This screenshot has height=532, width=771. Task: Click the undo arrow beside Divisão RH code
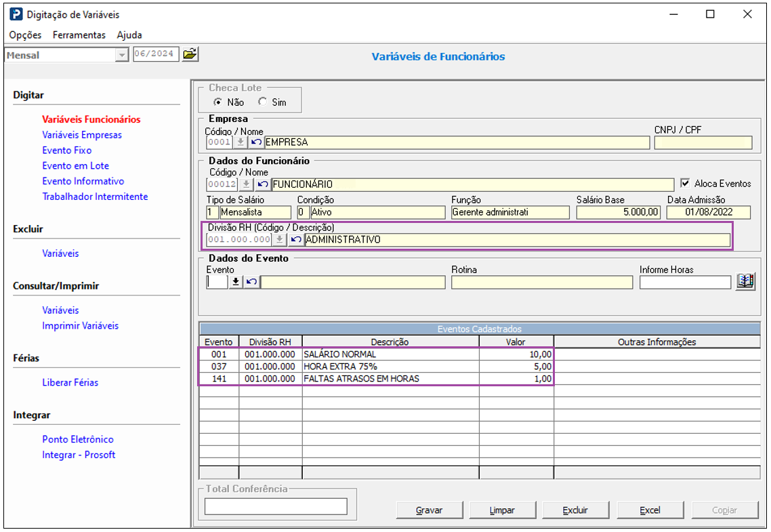pyautogui.click(x=295, y=239)
